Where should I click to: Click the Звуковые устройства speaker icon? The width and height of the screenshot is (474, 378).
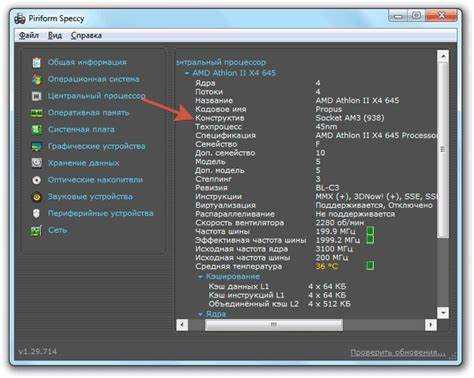pyautogui.click(x=37, y=197)
